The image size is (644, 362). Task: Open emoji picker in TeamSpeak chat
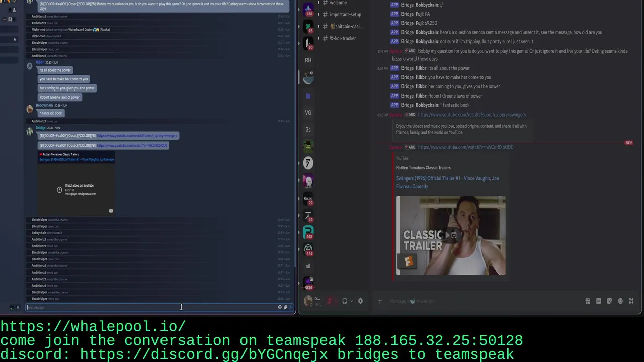(x=280, y=307)
